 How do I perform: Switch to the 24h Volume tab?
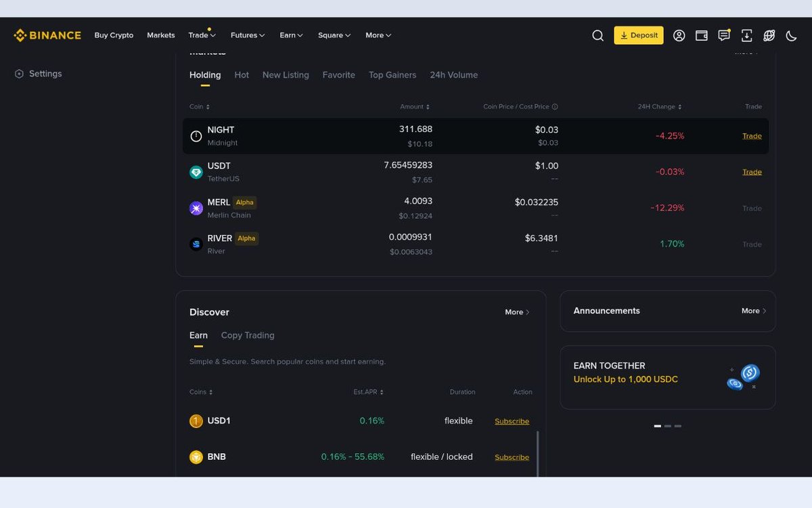click(454, 75)
